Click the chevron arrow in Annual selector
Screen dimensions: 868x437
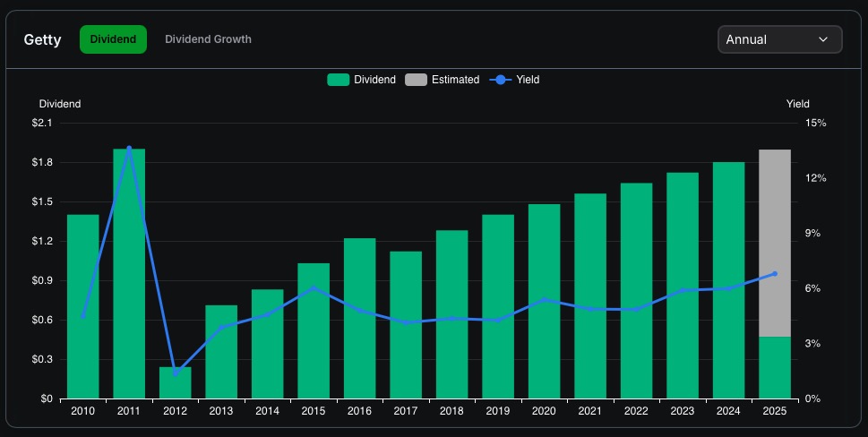pyautogui.click(x=822, y=39)
